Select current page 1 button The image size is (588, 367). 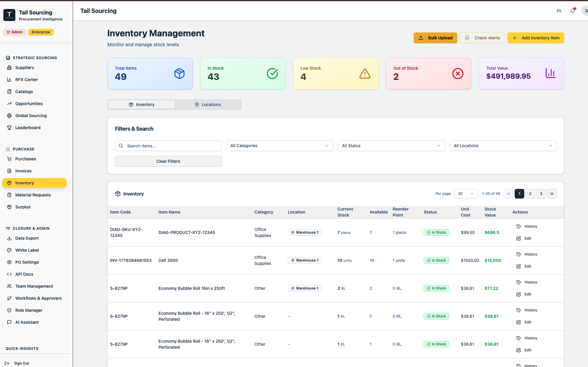click(519, 194)
